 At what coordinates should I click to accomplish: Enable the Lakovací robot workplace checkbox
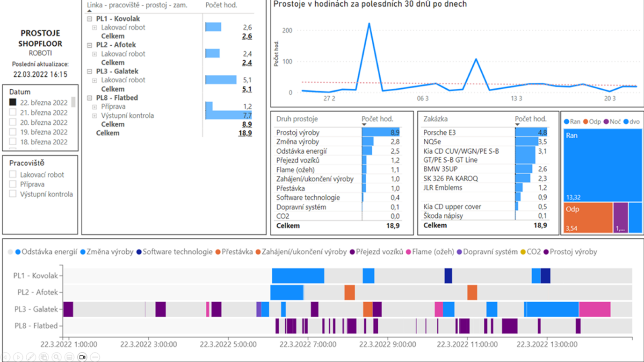13,175
